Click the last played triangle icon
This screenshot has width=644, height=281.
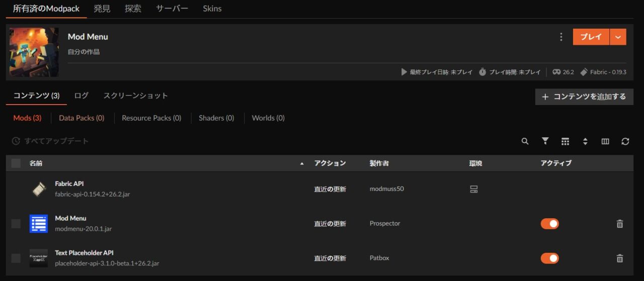pyautogui.click(x=404, y=72)
